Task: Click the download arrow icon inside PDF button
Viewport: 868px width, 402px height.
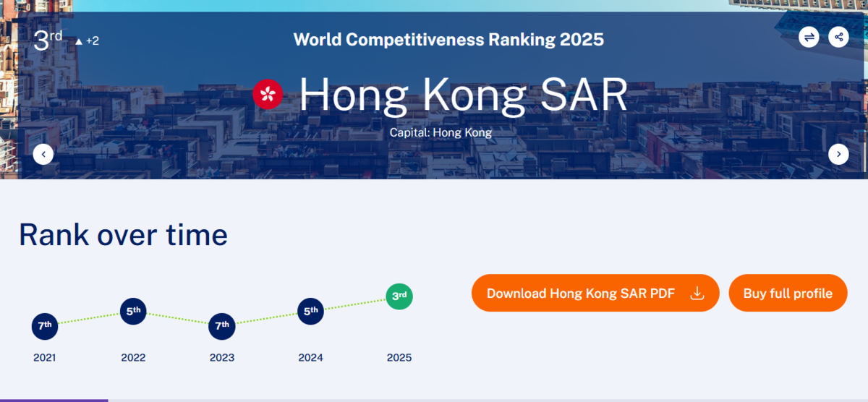Action: (x=697, y=293)
